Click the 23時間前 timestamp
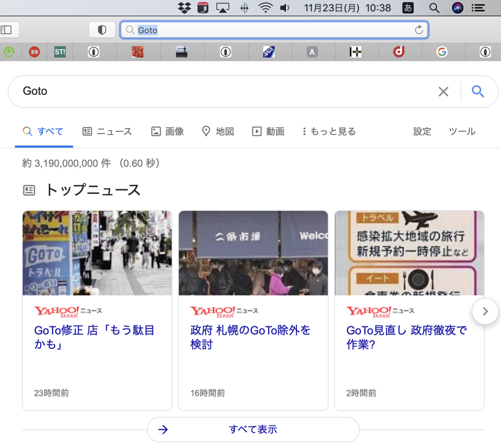501x448 pixels. pyautogui.click(x=51, y=393)
